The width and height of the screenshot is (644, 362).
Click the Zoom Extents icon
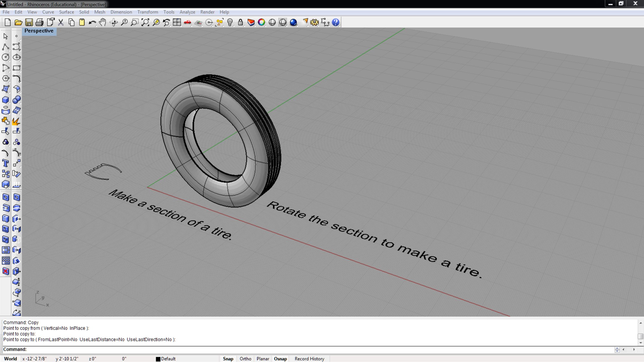click(145, 22)
